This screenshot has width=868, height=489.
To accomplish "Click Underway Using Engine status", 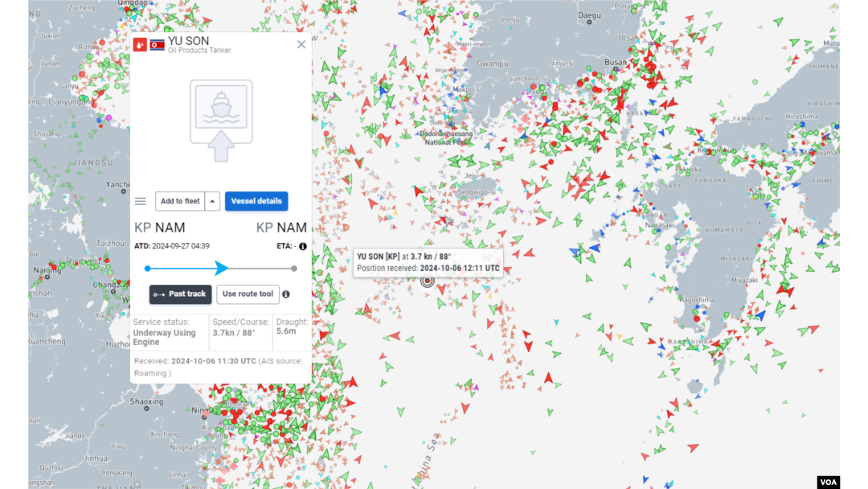I will [x=165, y=337].
